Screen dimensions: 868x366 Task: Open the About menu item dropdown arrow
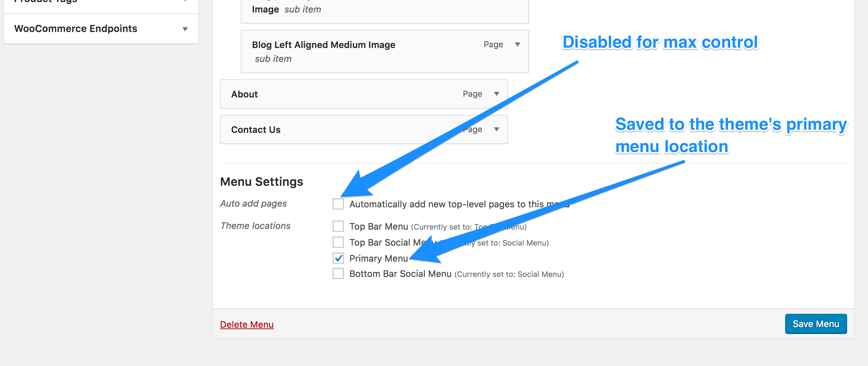[497, 94]
